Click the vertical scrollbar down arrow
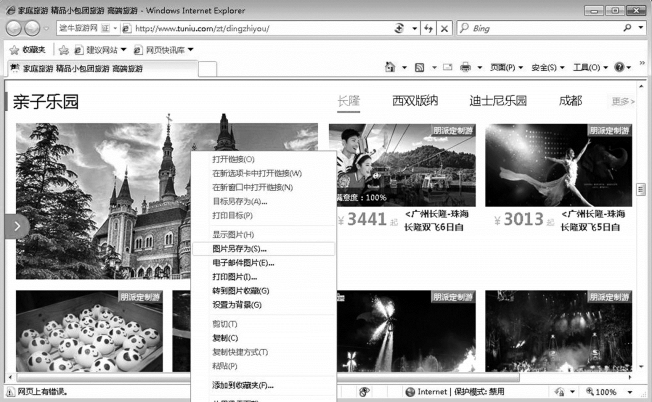 pos(641,367)
